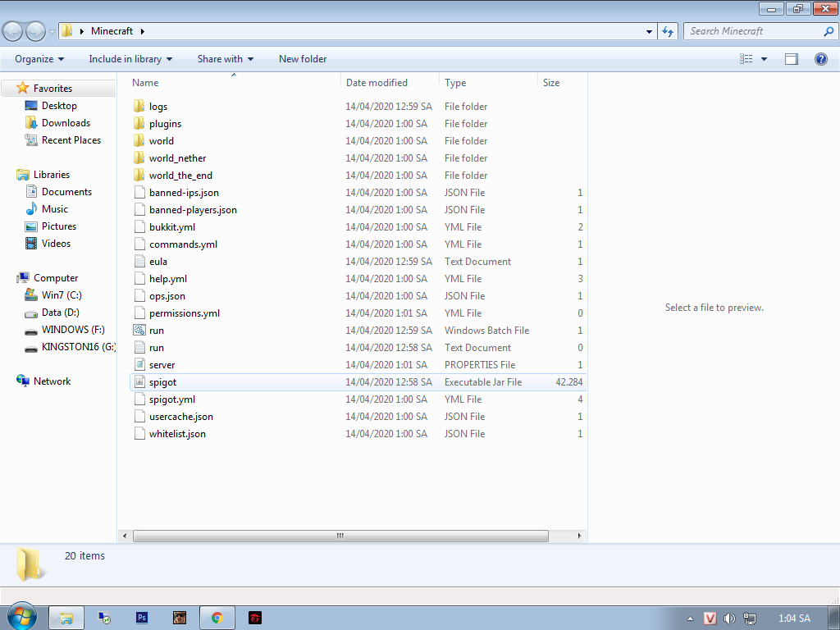Click the volume speaker tray icon
Image resolution: width=840 pixels, height=630 pixels.
click(729, 619)
